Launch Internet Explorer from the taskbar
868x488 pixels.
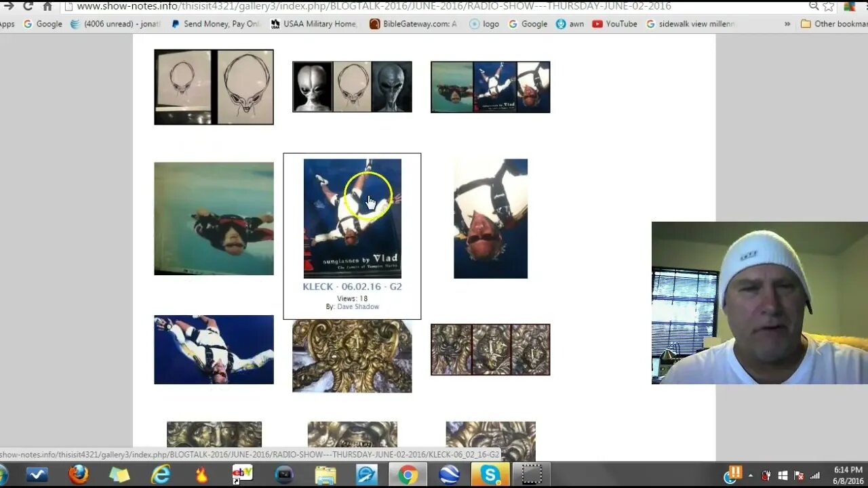[x=161, y=475]
